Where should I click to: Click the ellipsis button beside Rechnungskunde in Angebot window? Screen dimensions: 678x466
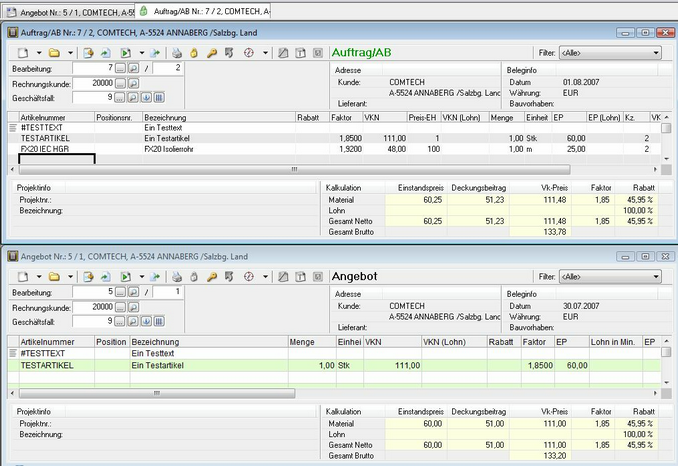tap(121, 307)
